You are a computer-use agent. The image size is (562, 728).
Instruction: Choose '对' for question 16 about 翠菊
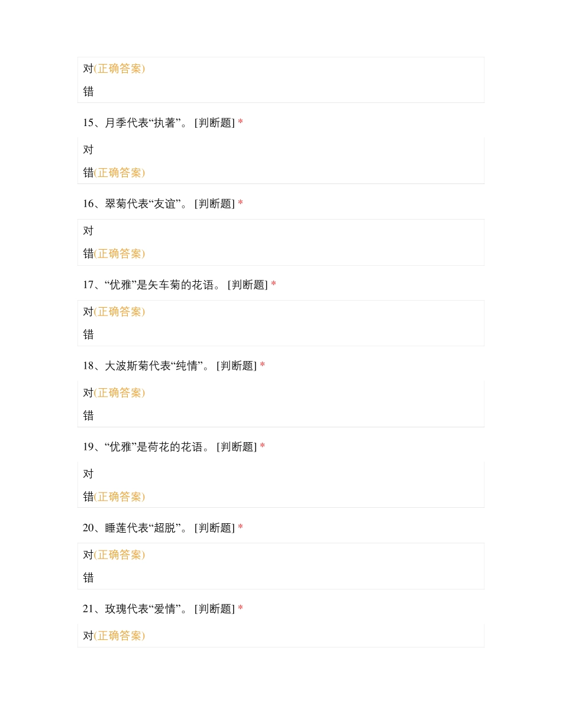click(88, 231)
